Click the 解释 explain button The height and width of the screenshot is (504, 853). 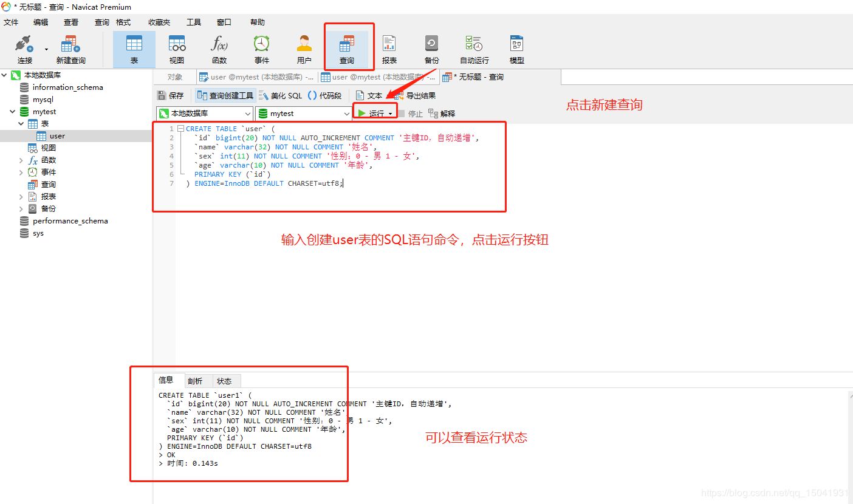point(442,114)
